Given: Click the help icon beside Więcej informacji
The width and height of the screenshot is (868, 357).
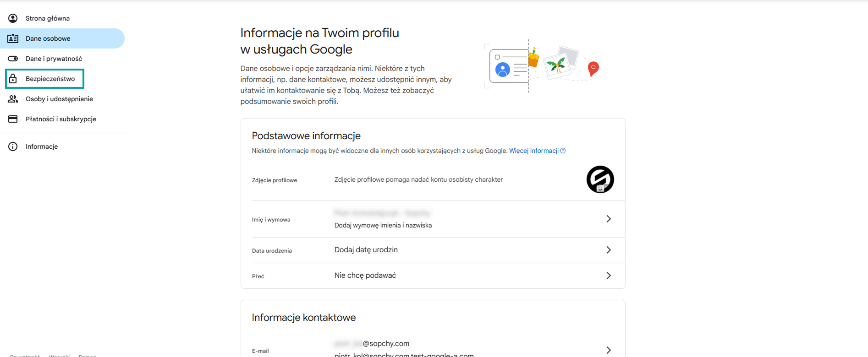Looking at the screenshot, I should [563, 151].
